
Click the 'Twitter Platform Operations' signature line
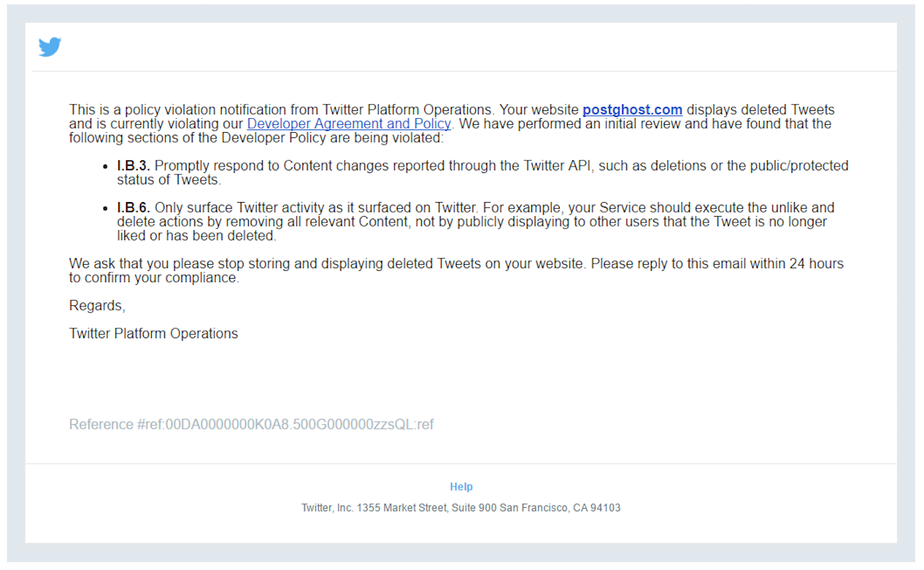pyautogui.click(x=154, y=334)
